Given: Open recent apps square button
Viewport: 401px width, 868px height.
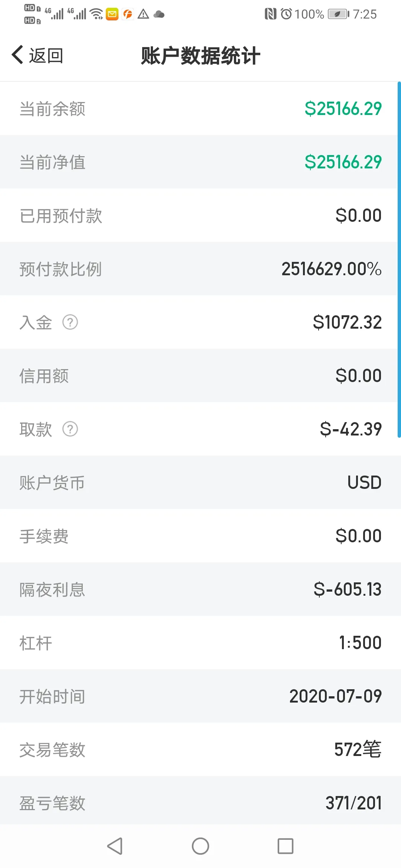Looking at the screenshot, I should [286, 846].
